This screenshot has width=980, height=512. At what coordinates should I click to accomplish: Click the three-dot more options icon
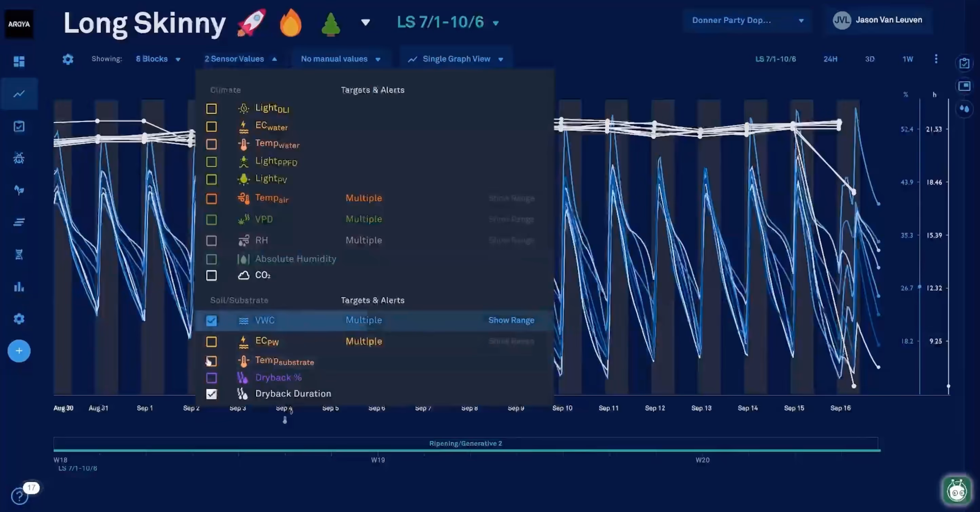point(936,59)
